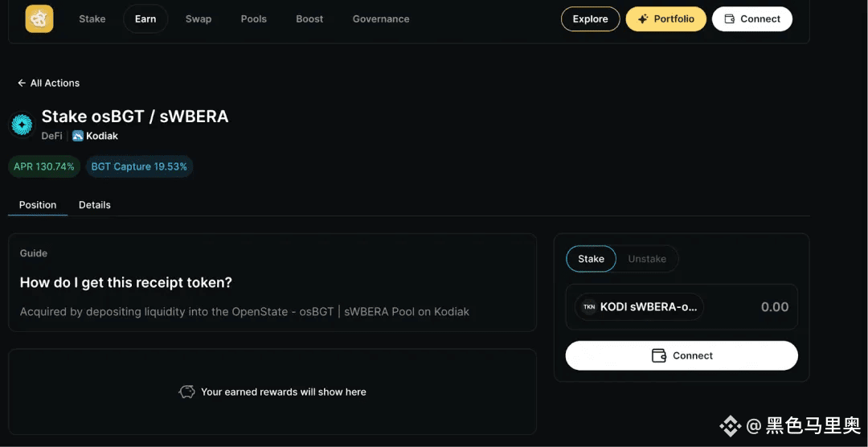Click the TKN token icon
Screen dimensions: 868x447
coord(589,307)
